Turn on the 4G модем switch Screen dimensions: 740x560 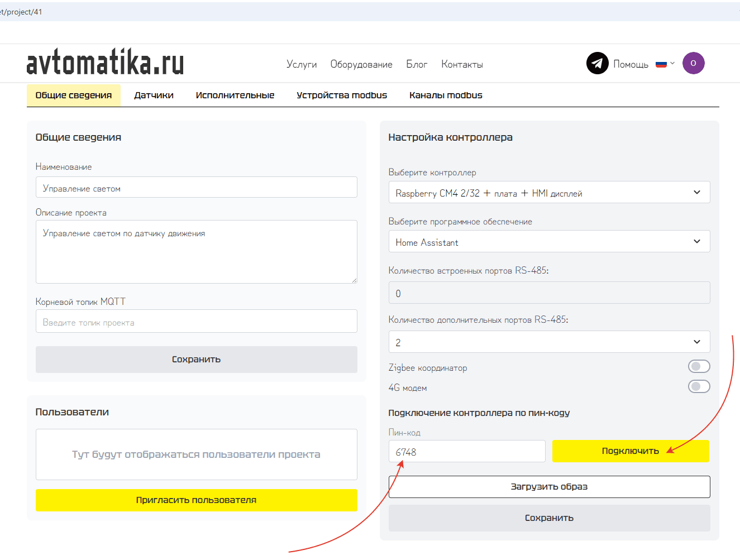tap(699, 386)
